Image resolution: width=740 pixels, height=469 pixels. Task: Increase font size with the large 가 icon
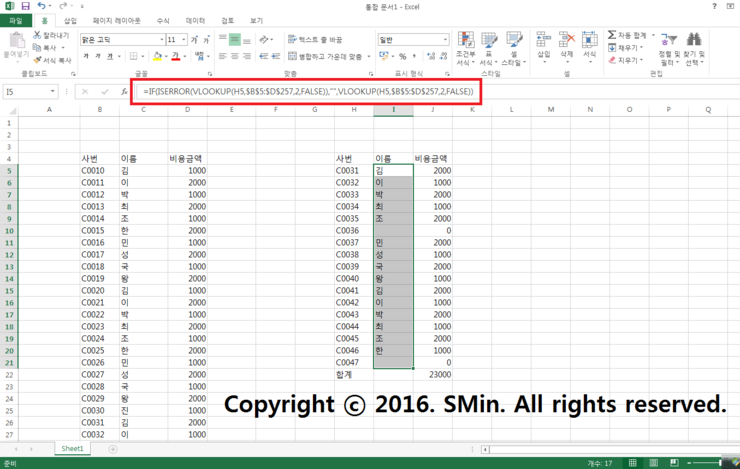coord(194,40)
